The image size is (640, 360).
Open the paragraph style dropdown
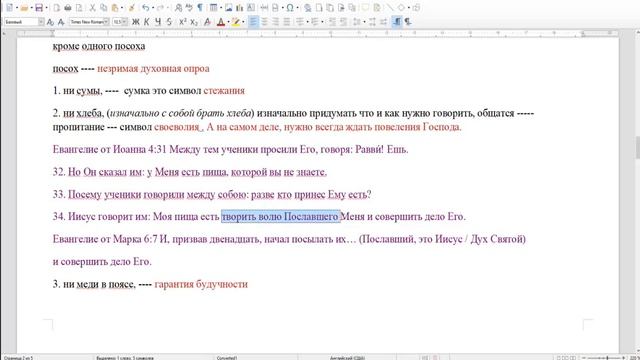click(41, 22)
